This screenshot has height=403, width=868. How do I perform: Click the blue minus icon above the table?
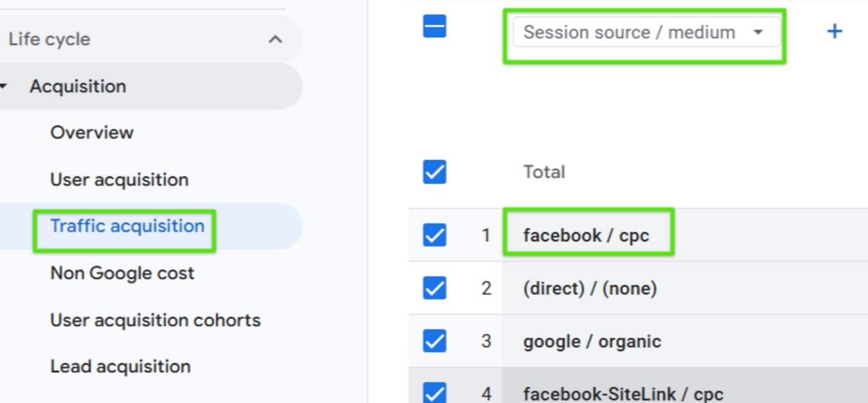pos(434,26)
